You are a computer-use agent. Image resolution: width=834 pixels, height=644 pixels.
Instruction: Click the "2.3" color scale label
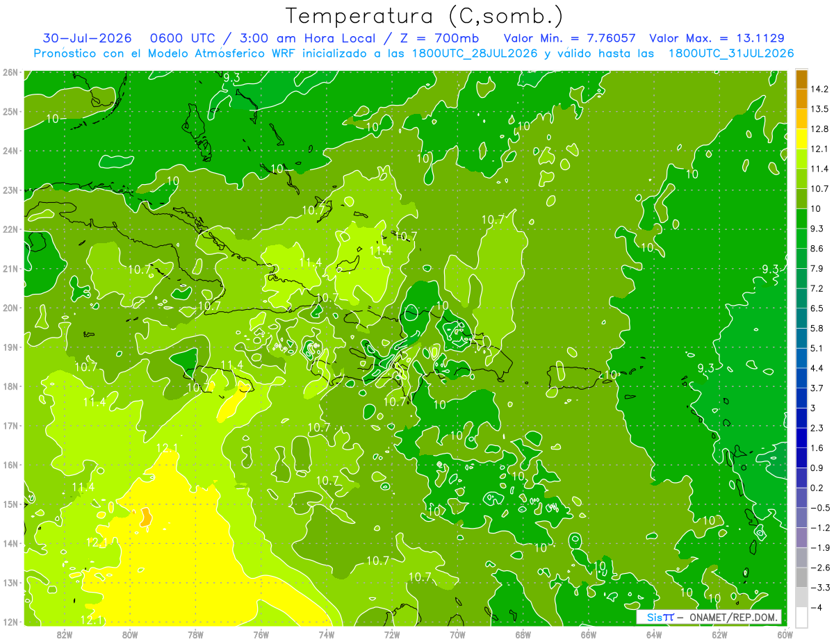pyautogui.click(x=817, y=428)
